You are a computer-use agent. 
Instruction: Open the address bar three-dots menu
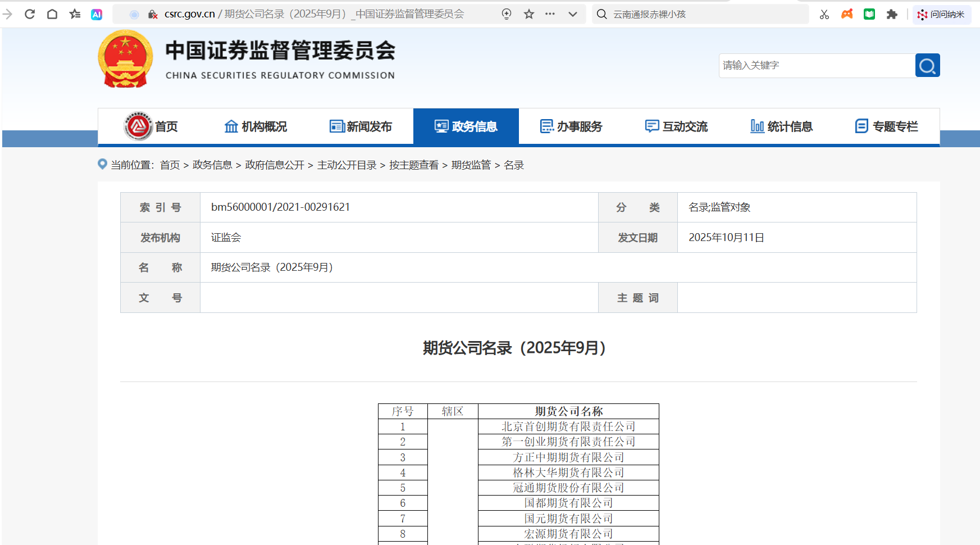tap(550, 14)
